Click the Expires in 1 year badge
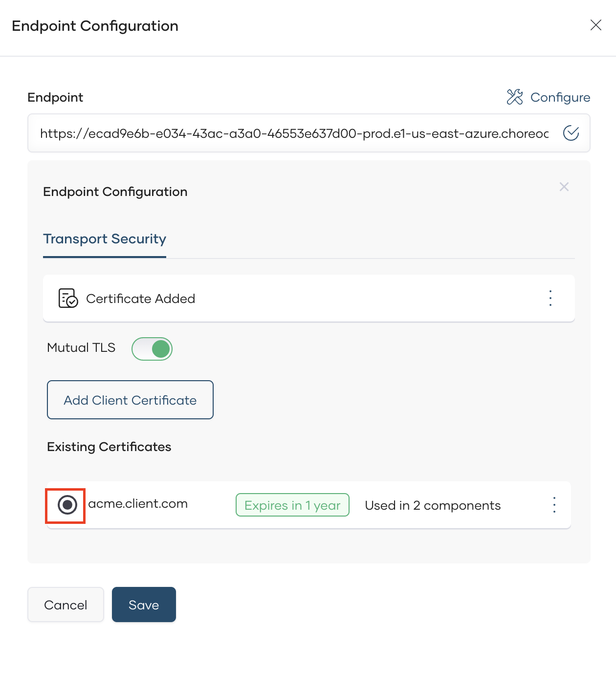The image size is (616, 691). point(292,505)
